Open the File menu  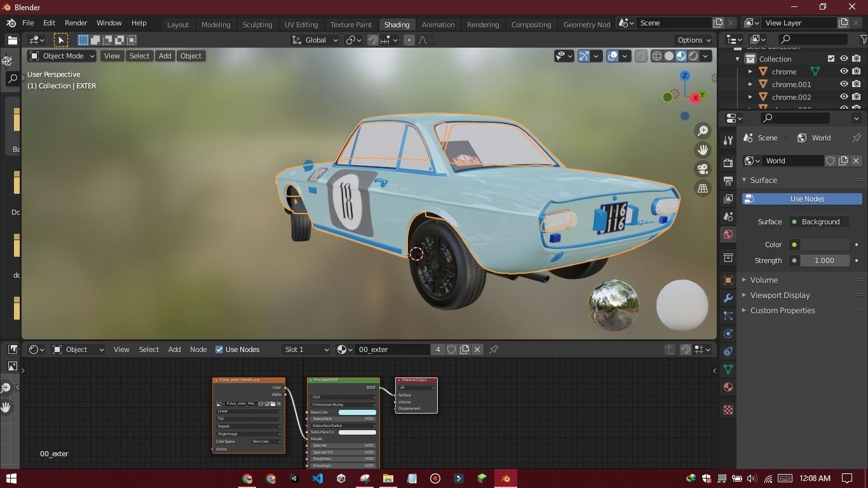click(28, 23)
